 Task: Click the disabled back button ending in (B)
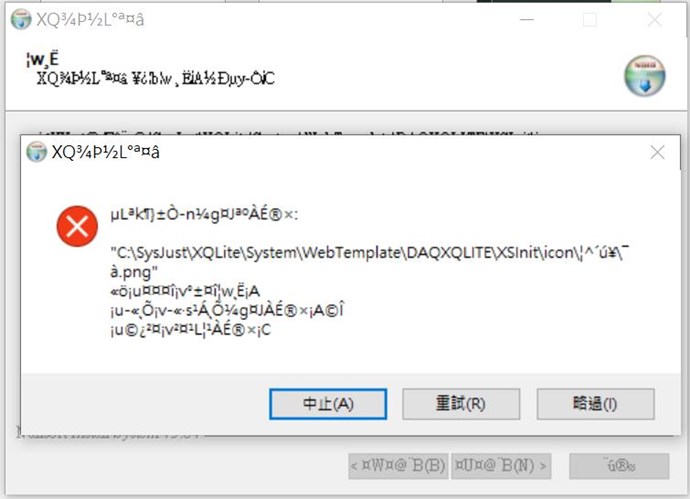398,466
